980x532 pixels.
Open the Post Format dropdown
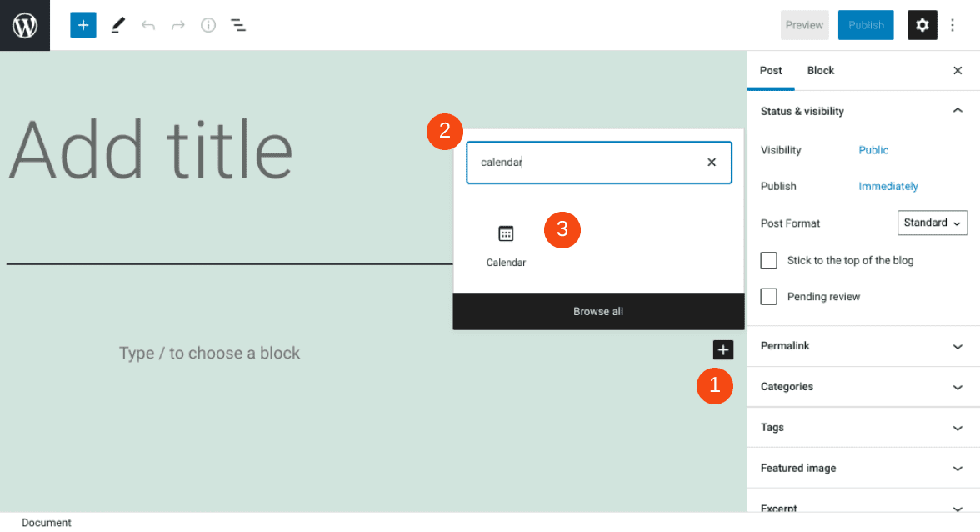[932, 223]
